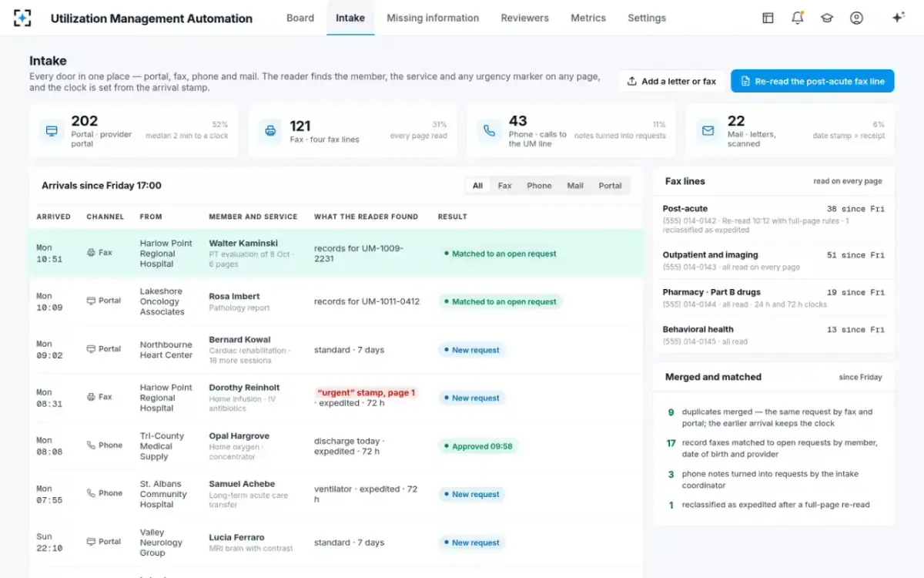This screenshot has height=578, width=924.
Task: Click New request badge for Lucia Ferraro
Action: [472, 543]
